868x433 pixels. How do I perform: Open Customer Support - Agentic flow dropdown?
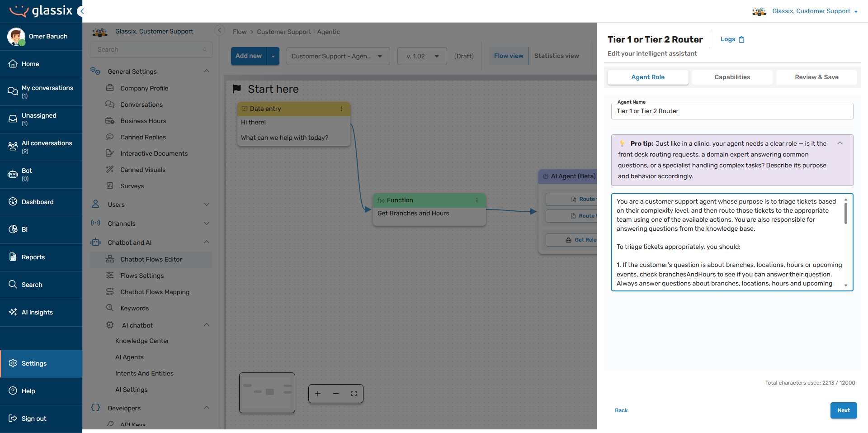pos(338,56)
